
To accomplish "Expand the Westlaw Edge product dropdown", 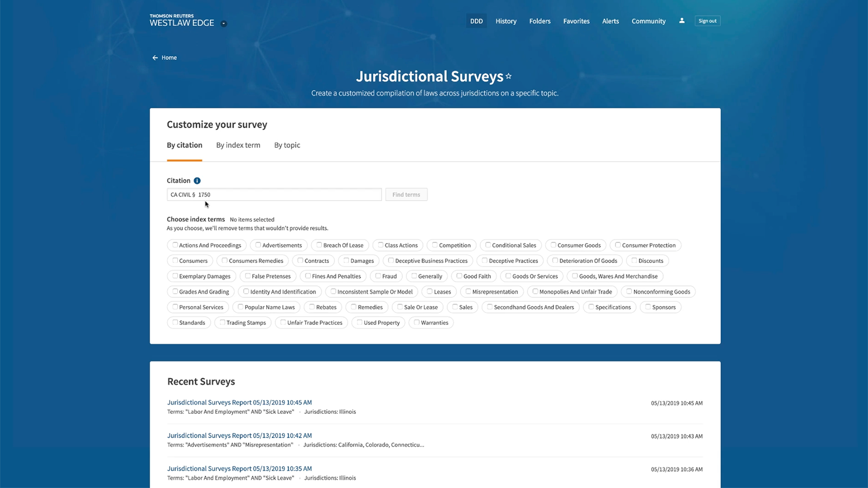I will pos(224,23).
